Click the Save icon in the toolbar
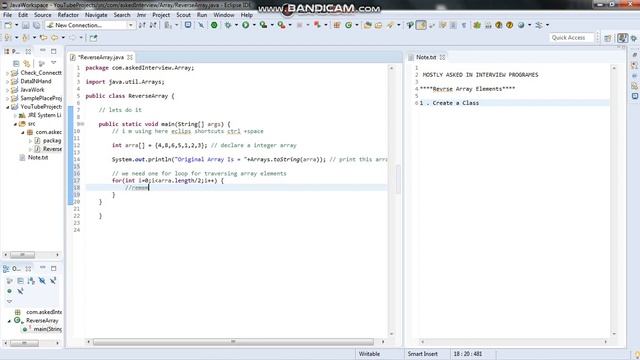 point(26,25)
